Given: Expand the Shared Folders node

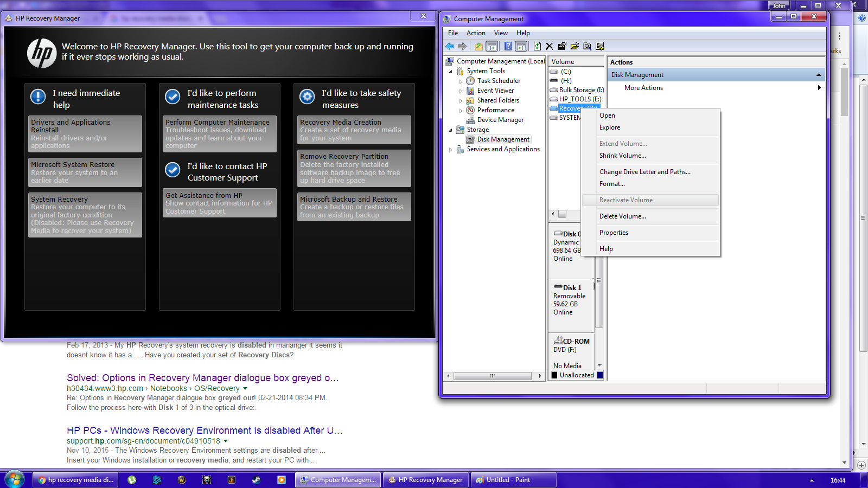Looking at the screenshot, I should pos(461,101).
